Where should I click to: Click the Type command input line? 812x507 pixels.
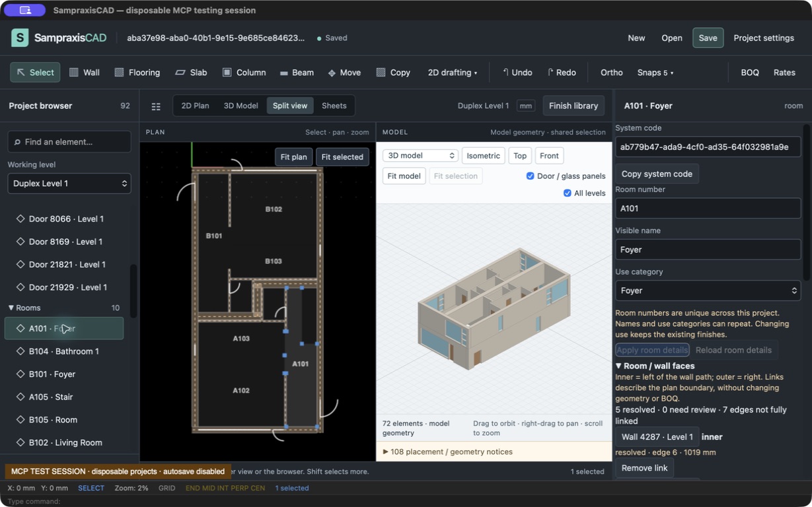[x=406, y=501]
